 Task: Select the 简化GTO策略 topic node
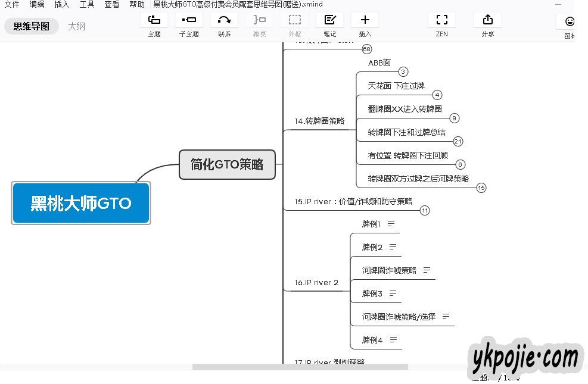click(227, 164)
